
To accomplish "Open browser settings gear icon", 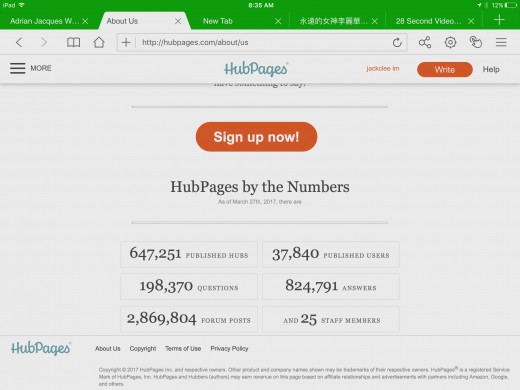I will click(450, 42).
